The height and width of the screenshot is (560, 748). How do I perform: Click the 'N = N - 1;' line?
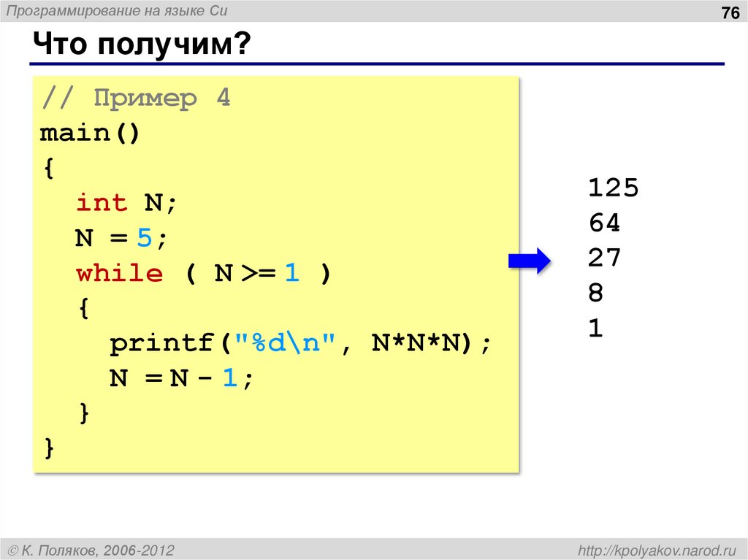click(181, 378)
